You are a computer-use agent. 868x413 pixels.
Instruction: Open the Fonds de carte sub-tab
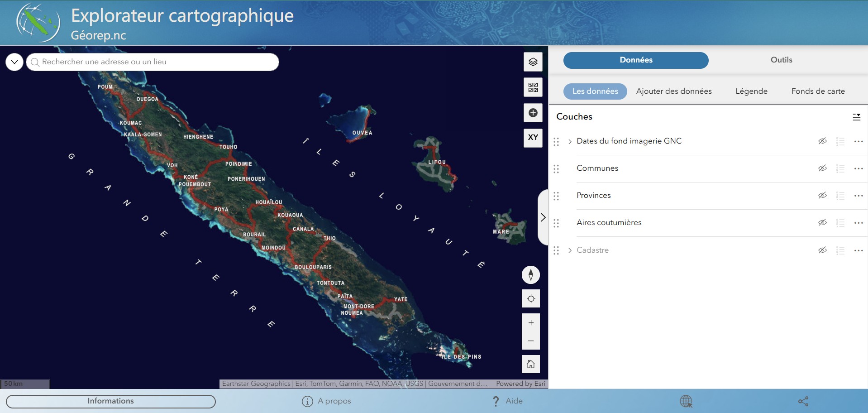point(818,91)
